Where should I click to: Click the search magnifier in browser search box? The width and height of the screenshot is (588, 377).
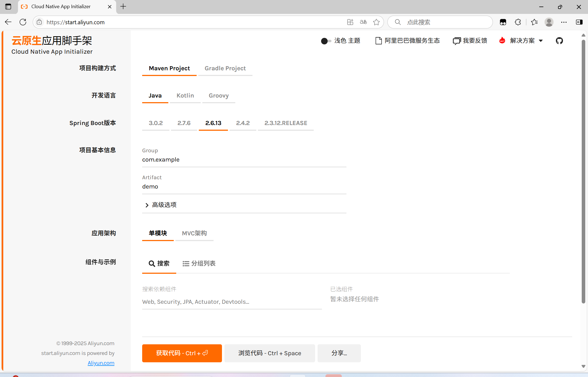[x=398, y=22]
